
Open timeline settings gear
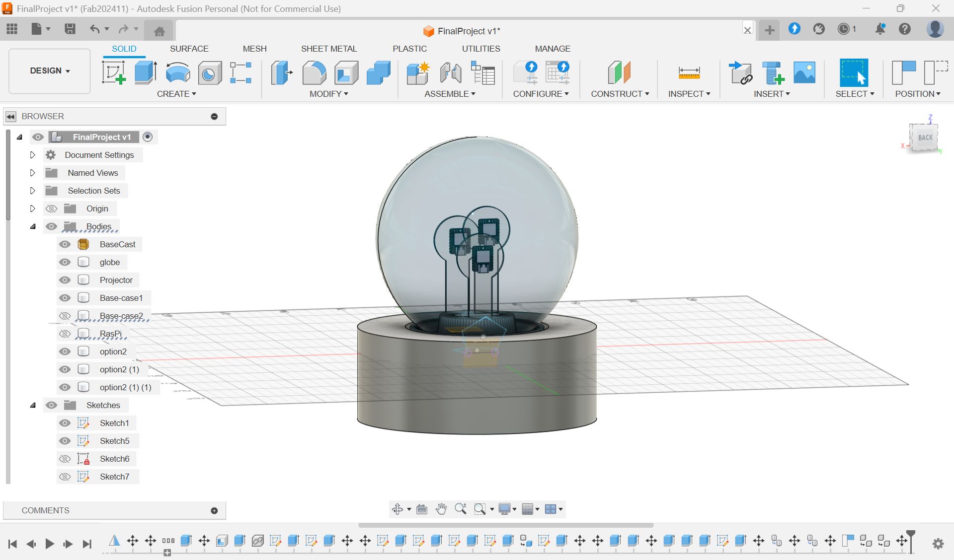(938, 544)
